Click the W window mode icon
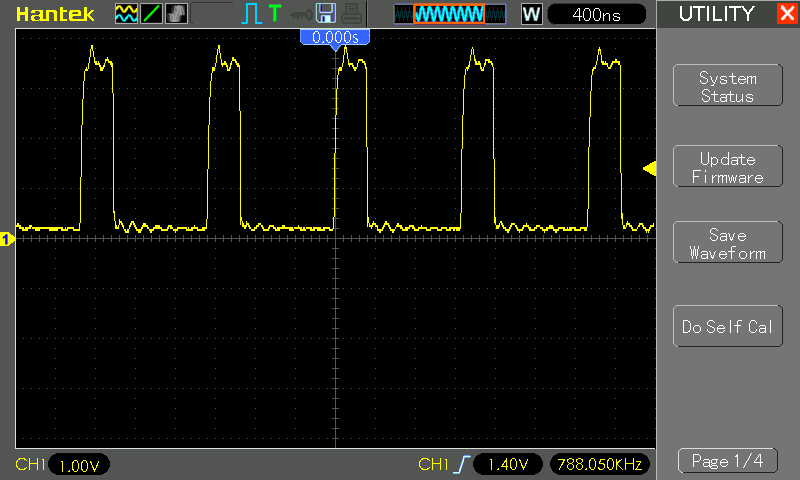Viewport: 800px width, 480px height. 531,14
